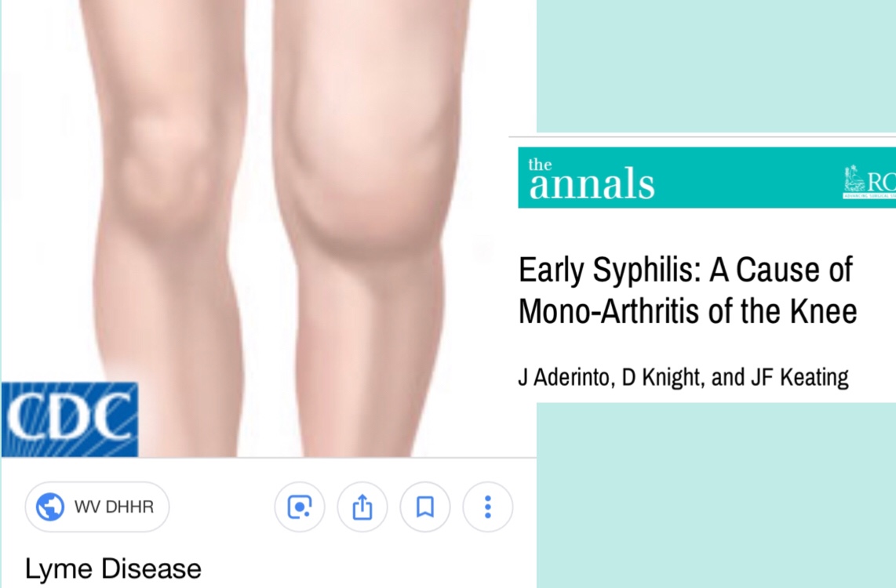The width and height of the screenshot is (896, 588).
Task: Click the RCS crest logo
Action: click(x=869, y=181)
